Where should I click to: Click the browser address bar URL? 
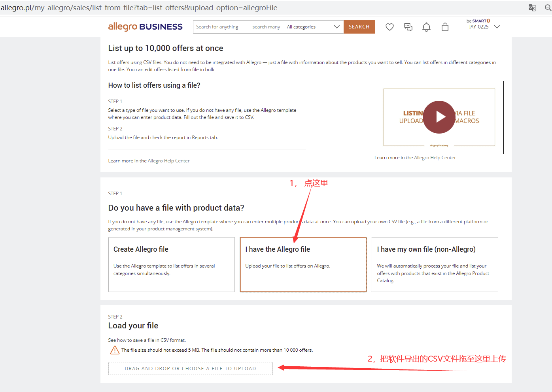(139, 8)
